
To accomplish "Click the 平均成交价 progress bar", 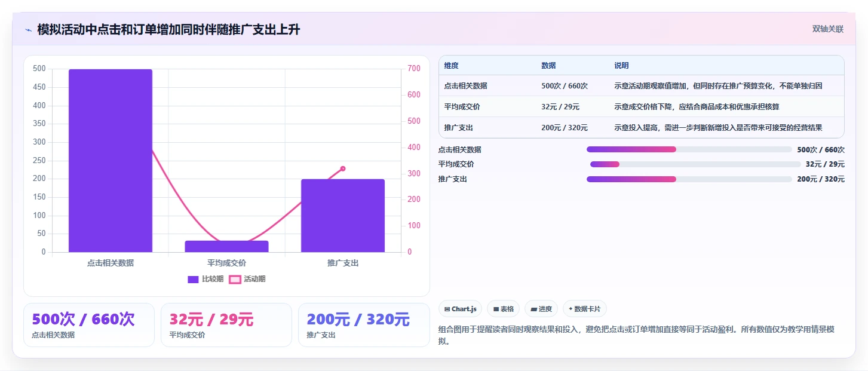I will (x=695, y=164).
